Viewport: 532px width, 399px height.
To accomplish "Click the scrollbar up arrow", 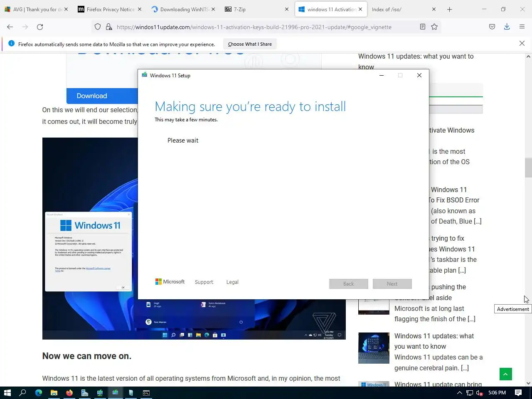I will [x=528, y=57].
